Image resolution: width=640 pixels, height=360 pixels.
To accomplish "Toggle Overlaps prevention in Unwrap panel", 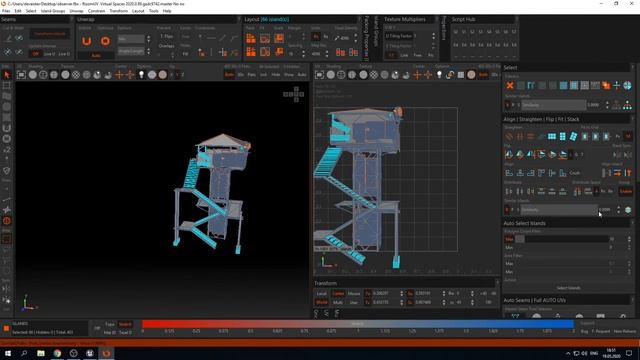I will [167, 46].
